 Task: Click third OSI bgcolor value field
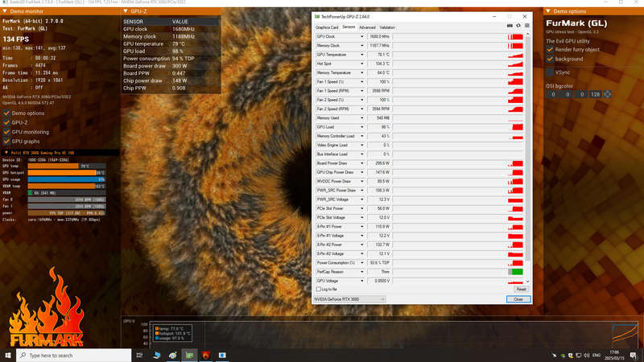coord(581,94)
